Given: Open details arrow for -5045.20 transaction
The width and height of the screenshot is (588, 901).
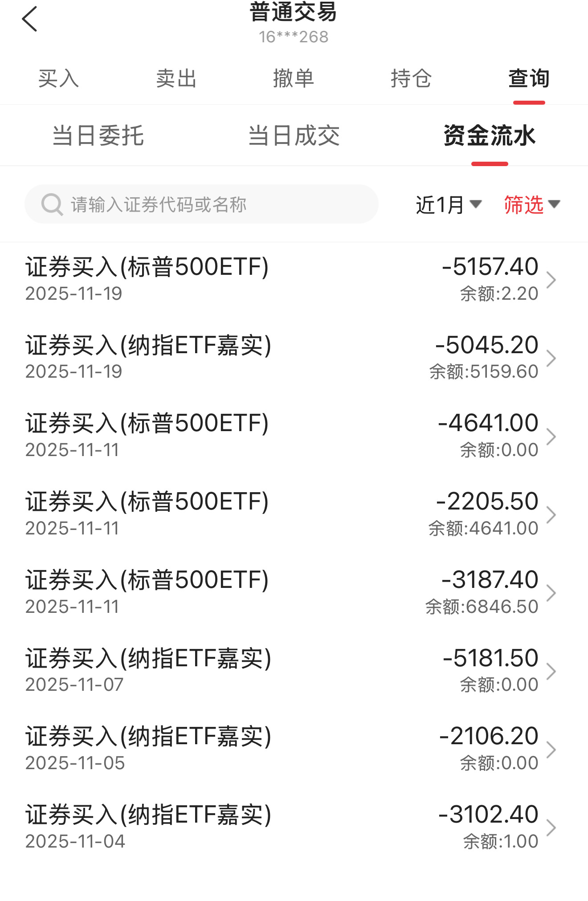Looking at the screenshot, I should coord(551,358).
